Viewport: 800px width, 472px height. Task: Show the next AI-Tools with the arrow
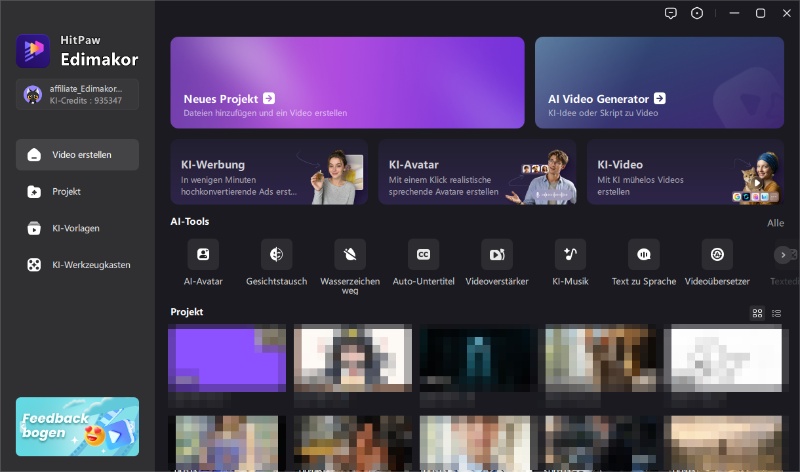click(x=783, y=255)
